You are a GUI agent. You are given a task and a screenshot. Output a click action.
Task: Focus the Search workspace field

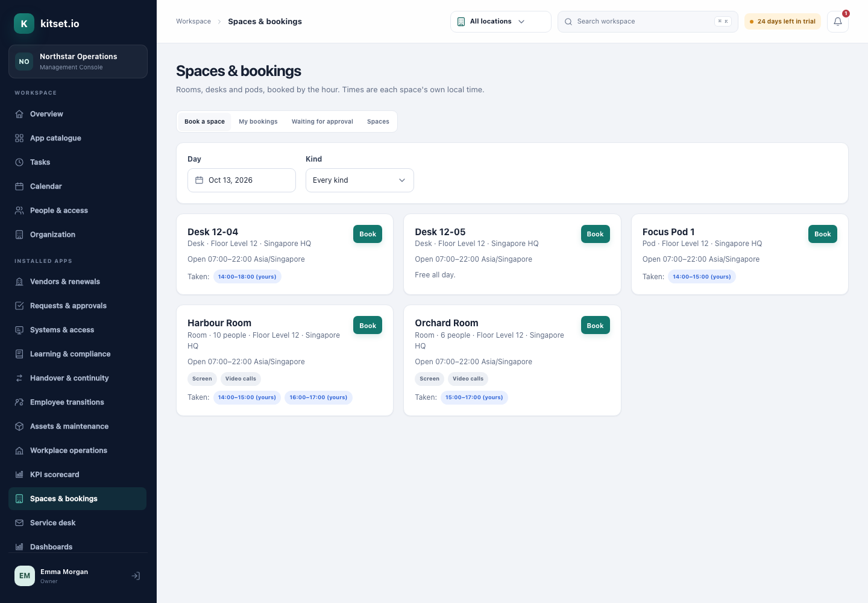point(648,22)
